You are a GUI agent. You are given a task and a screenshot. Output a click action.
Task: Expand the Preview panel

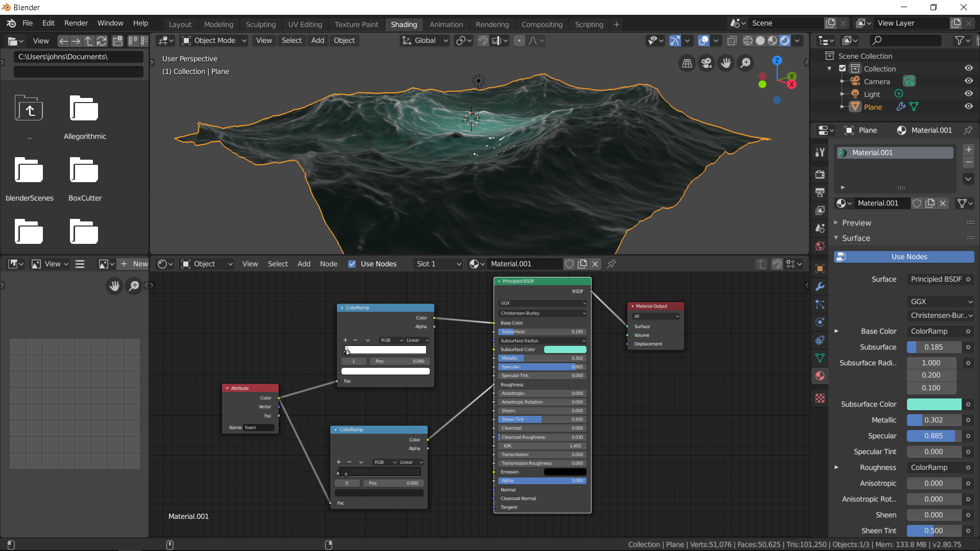(856, 223)
